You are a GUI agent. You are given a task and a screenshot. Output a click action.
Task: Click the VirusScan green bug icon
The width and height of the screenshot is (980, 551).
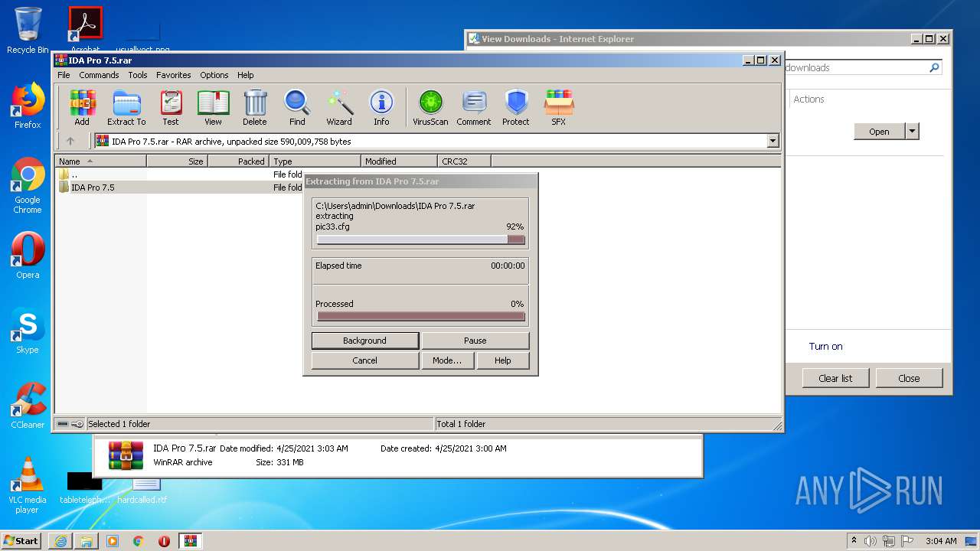click(x=430, y=107)
